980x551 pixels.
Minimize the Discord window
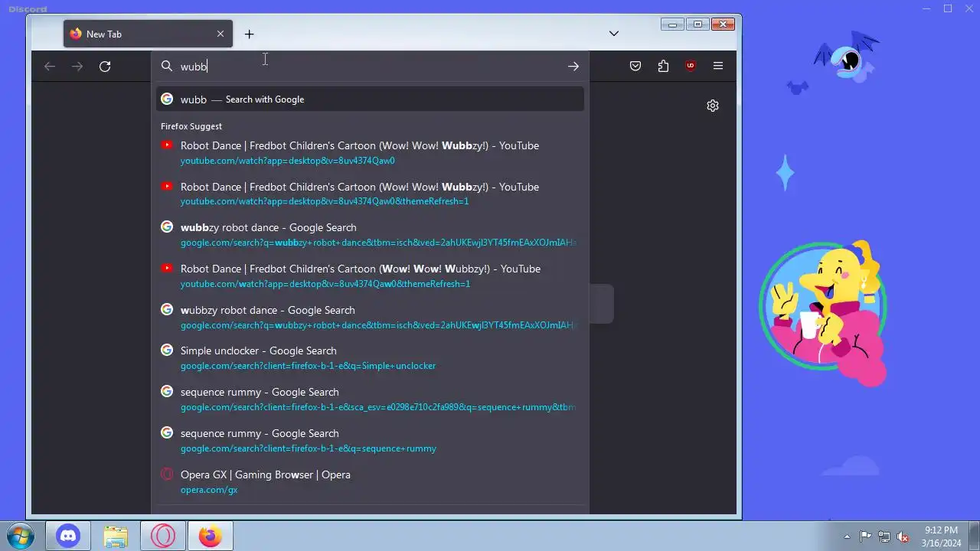pos(927,8)
